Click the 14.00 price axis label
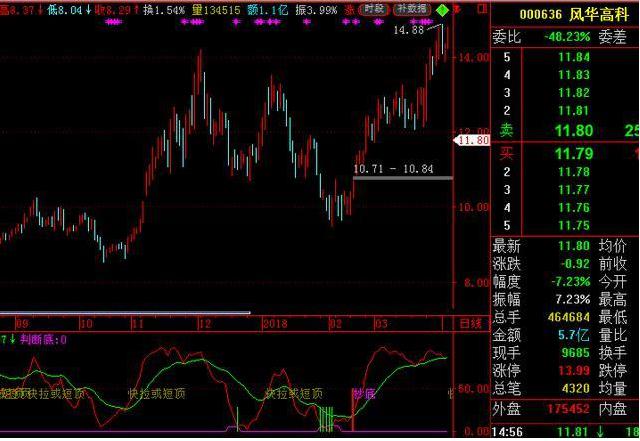This screenshot has height=441, width=640. [473, 58]
